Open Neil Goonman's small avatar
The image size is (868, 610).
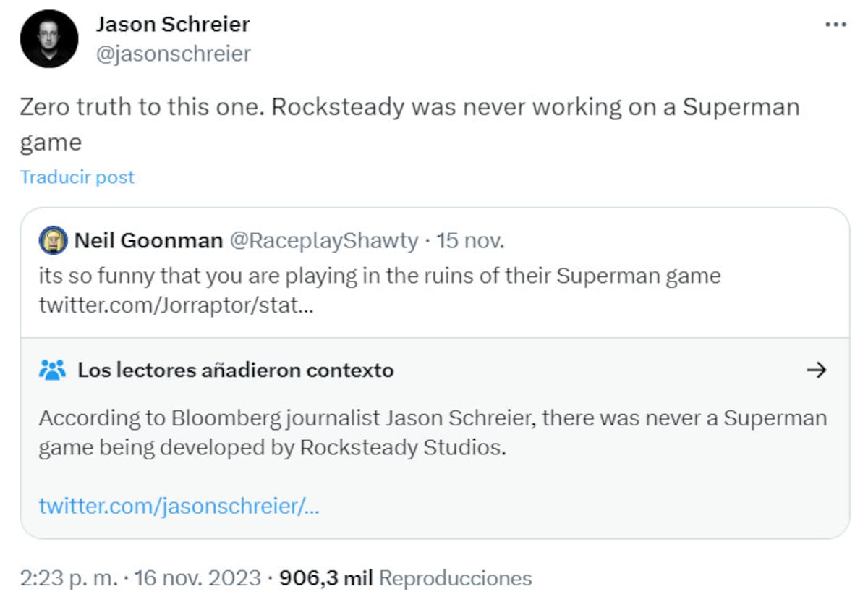[x=54, y=241]
